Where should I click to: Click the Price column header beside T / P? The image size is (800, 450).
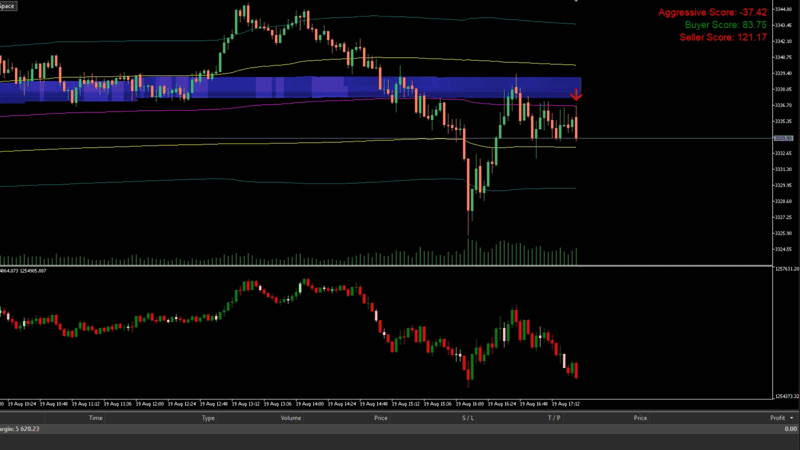coord(640,418)
